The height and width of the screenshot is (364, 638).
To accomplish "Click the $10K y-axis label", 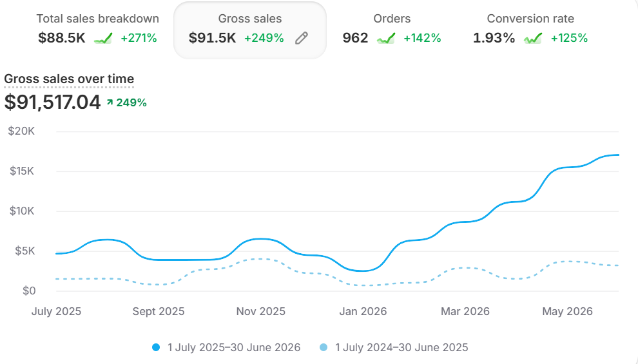I will click(22, 211).
